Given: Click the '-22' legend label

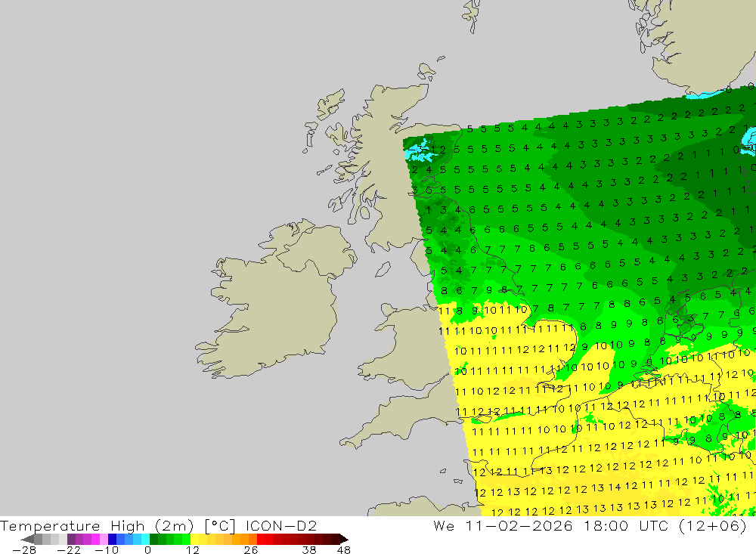Looking at the screenshot, I should point(69,549).
